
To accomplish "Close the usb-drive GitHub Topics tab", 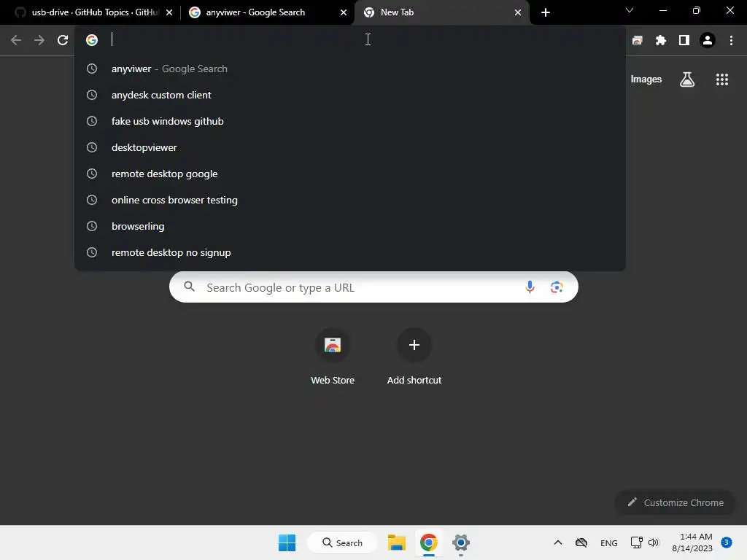I will [169, 12].
